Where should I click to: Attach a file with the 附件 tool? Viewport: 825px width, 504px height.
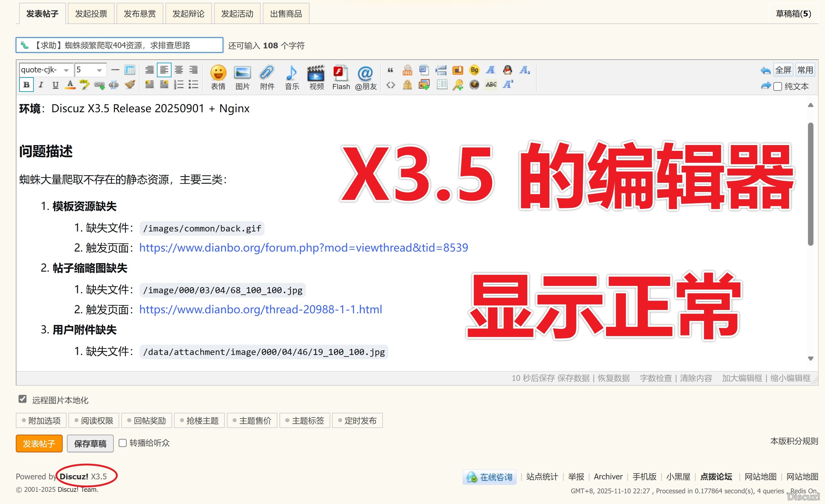(x=267, y=77)
